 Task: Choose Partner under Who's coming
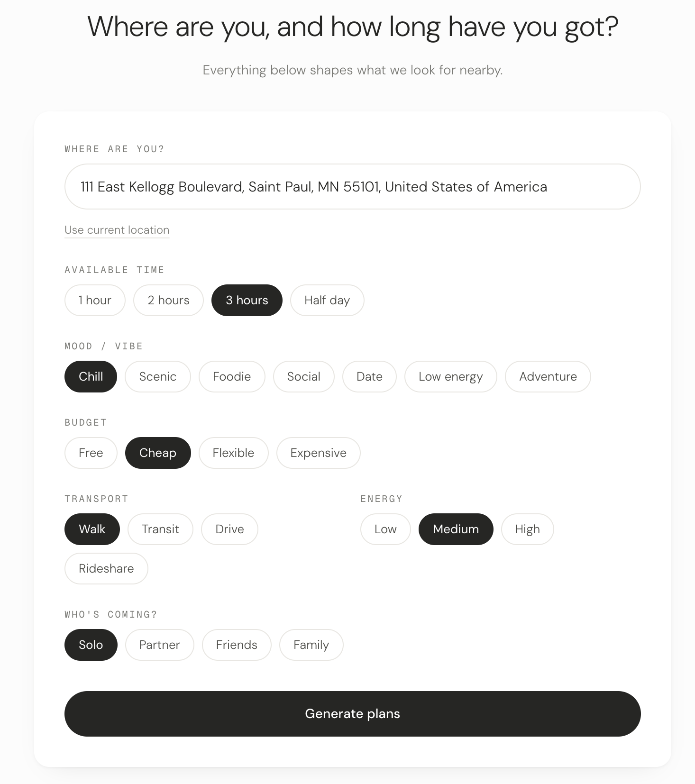coord(159,645)
